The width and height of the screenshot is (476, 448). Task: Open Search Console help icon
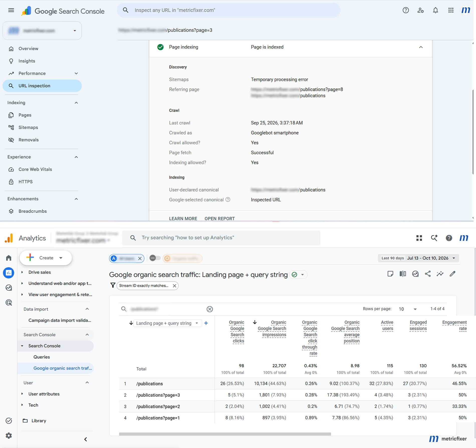[406, 10]
